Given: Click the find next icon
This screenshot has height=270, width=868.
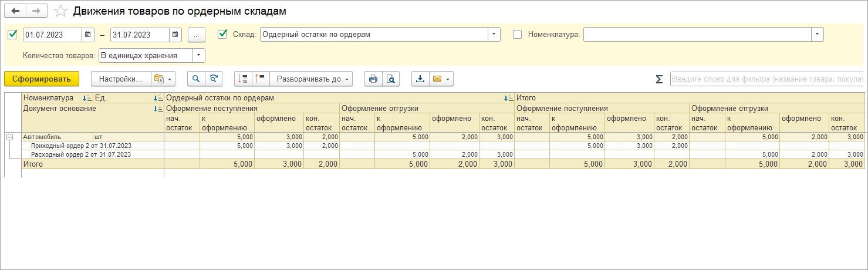Looking at the screenshot, I should click(215, 79).
